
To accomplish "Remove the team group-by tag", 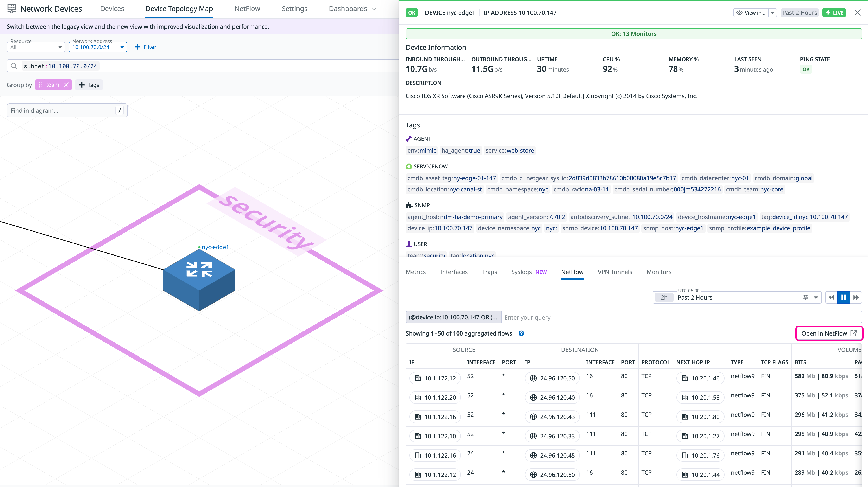I will click(66, 85).
